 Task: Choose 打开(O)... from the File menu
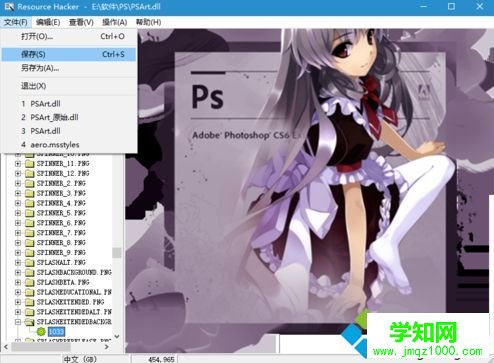(x=69, y=36)
